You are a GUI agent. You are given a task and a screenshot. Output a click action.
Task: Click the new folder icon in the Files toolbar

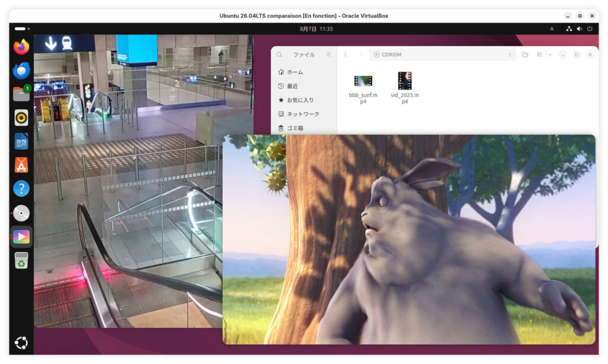(525, 55)
